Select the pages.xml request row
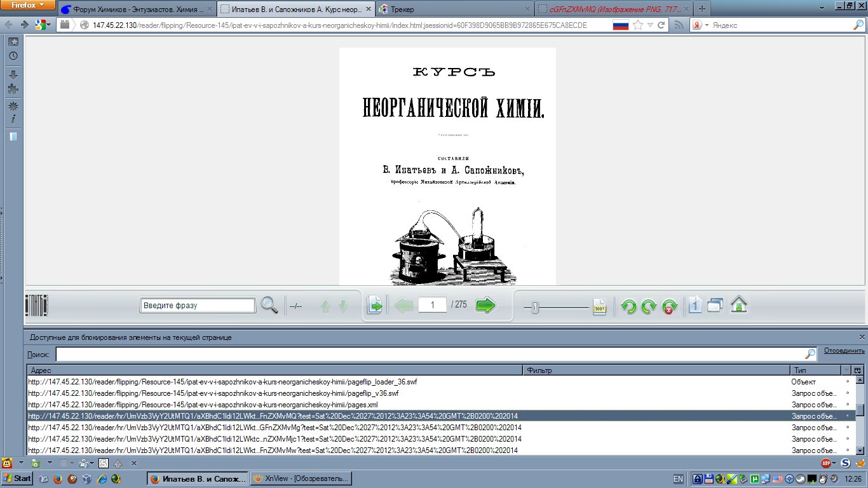868x488 pixels. [254, 405]
